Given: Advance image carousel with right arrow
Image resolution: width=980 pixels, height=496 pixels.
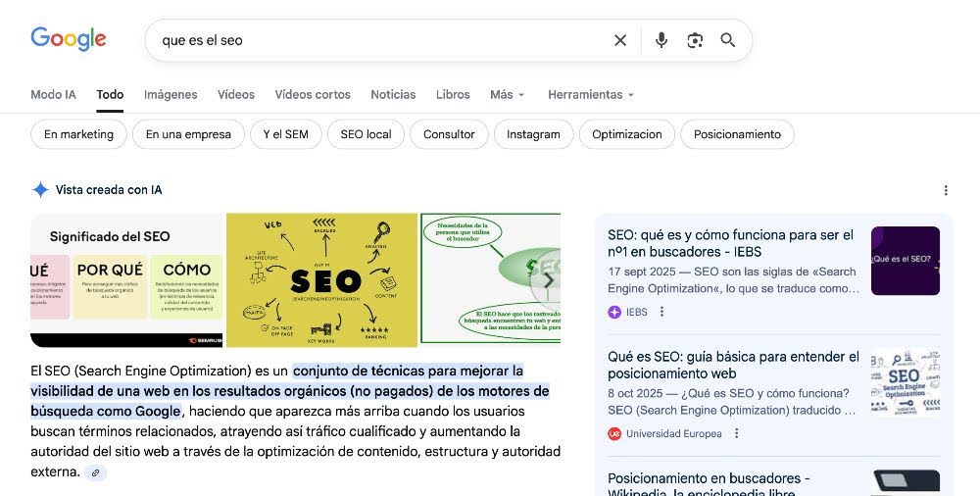Looking at the screenshot, I should [548, 280].
